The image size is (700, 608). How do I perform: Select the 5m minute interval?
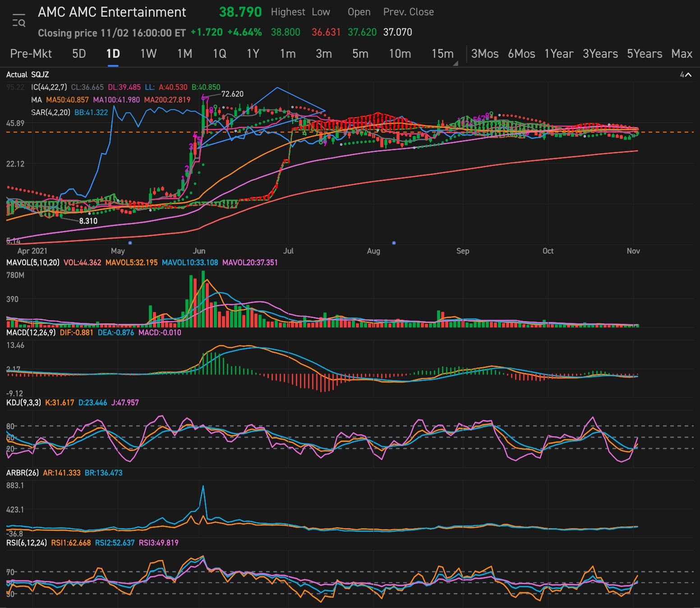point(360,54)
